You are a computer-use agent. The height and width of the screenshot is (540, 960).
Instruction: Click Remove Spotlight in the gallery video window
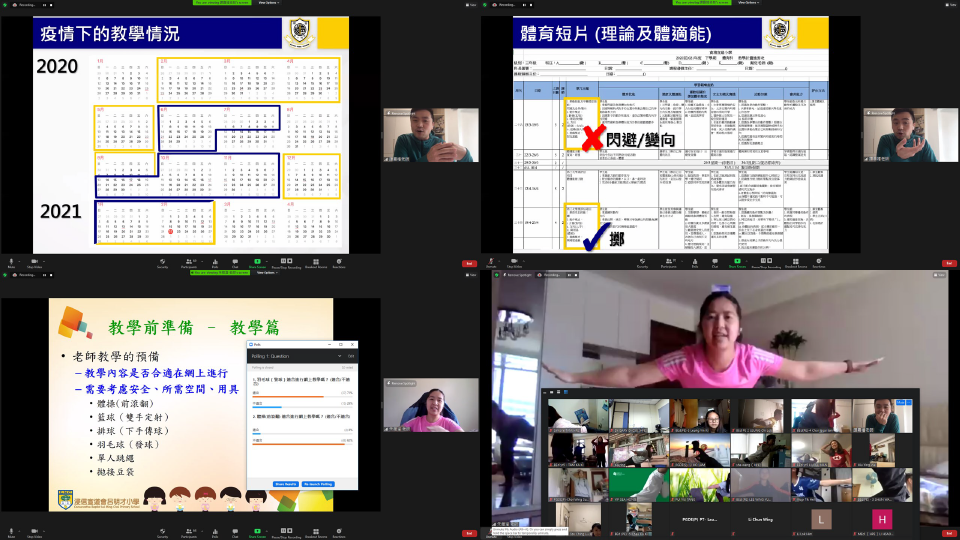[517, 275]
